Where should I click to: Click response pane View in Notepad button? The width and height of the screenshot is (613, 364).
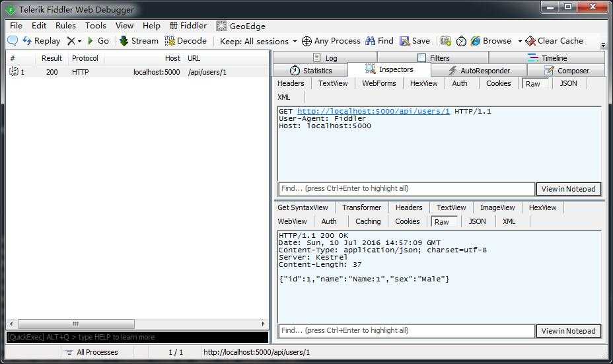pyautogui.click(x=569, y=331)
